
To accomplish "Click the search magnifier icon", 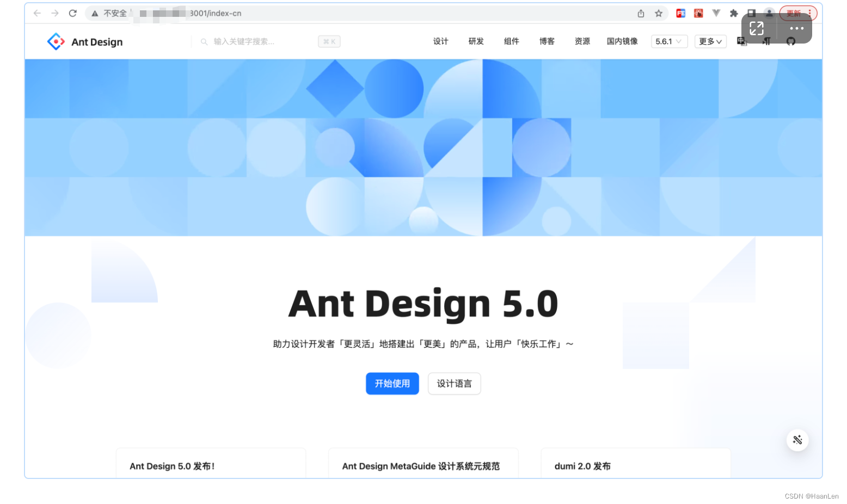I will [x=204, y=41].
